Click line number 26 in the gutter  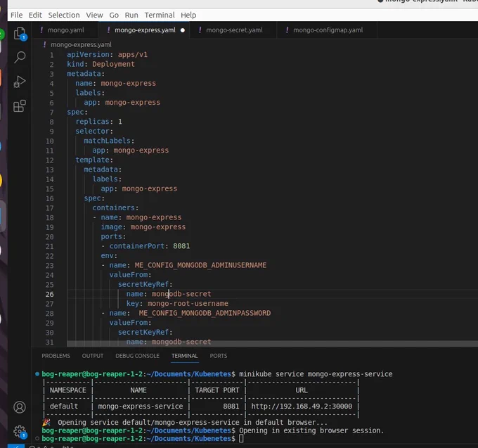point(50,294)
